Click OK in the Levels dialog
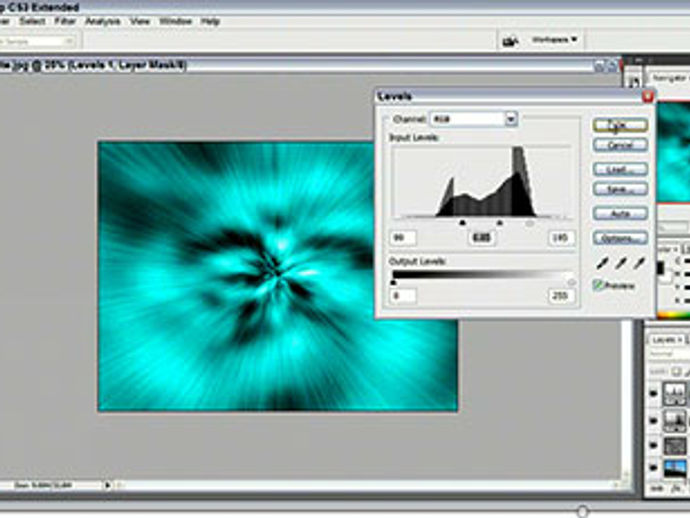This screenshot has height=518, width=690. click(x=620, y=125)
